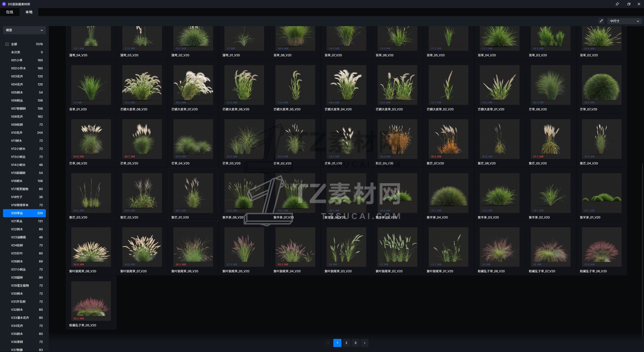Go to page 3
Screen dimensions: 644x352
(355, 343)
